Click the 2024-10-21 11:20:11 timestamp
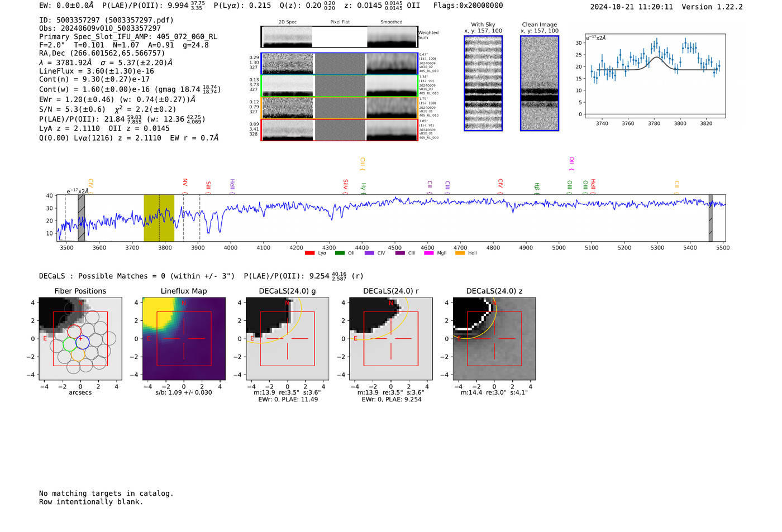The height and width of the screenshot is (532, 782). (631, 7)
